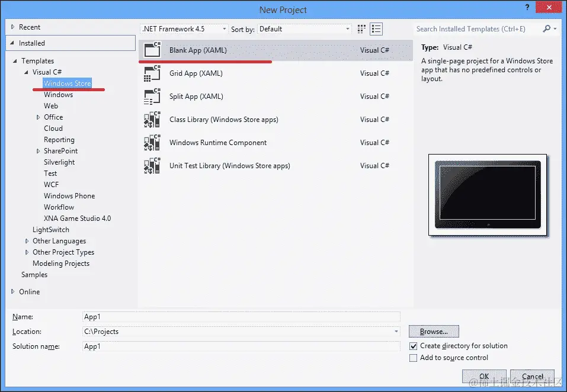Screen dimensions: 567x392
Task: Click the Search Installed Templates box
Action: click(478, 29)
